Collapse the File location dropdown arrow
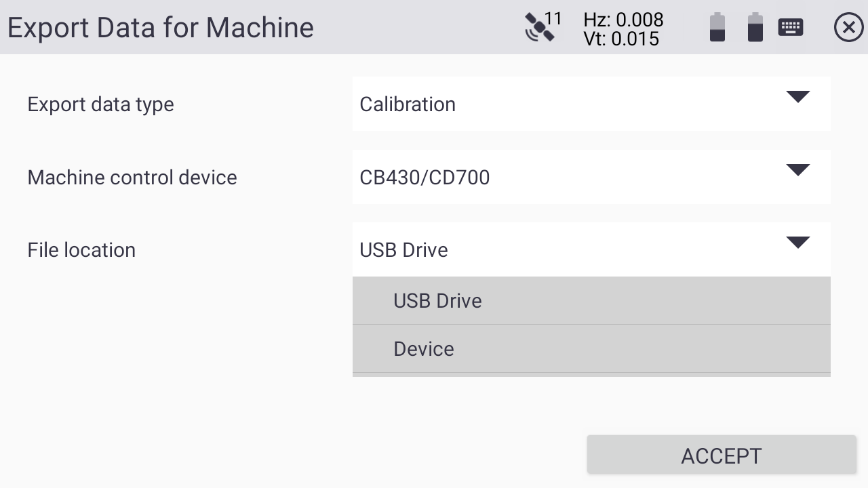Screen dimensions: 868x488 pyautogui.click(x=798, y=243)
